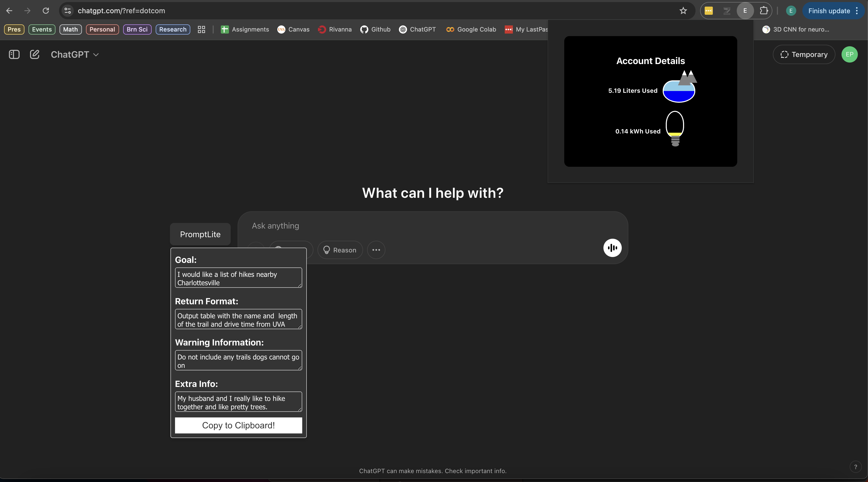
Task: Toggle the Reason mode button
Action: (340, 250)
